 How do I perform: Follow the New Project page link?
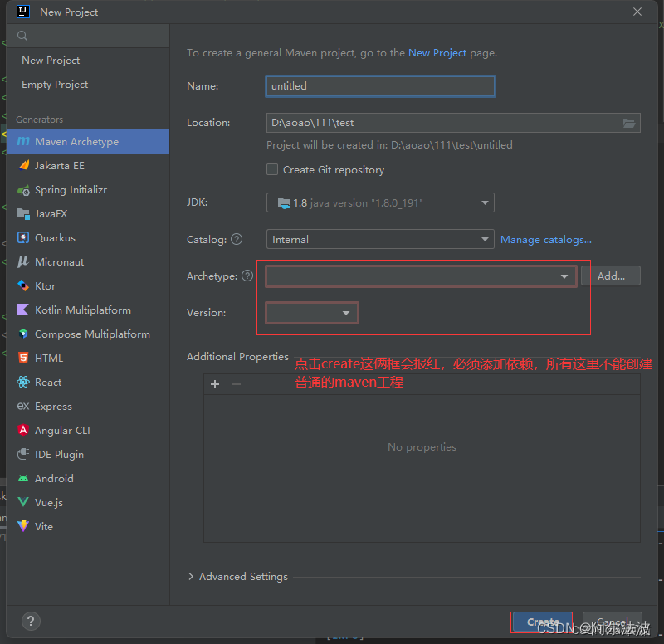coord(437,53)
